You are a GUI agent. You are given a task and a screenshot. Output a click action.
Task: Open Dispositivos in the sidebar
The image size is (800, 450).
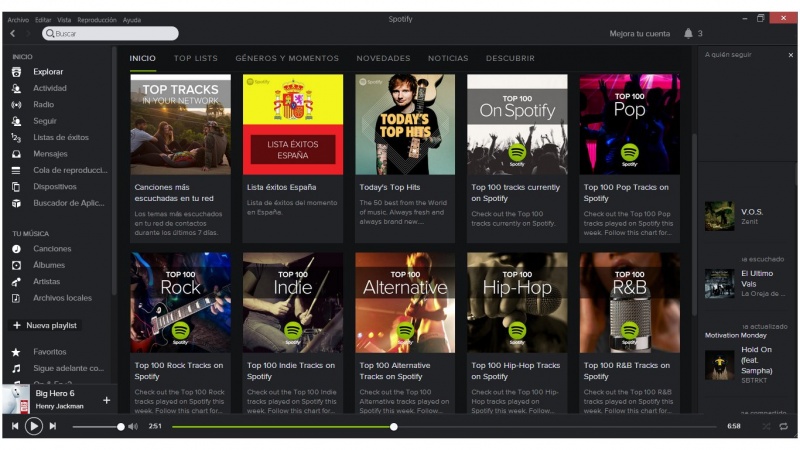coord(55,186)
